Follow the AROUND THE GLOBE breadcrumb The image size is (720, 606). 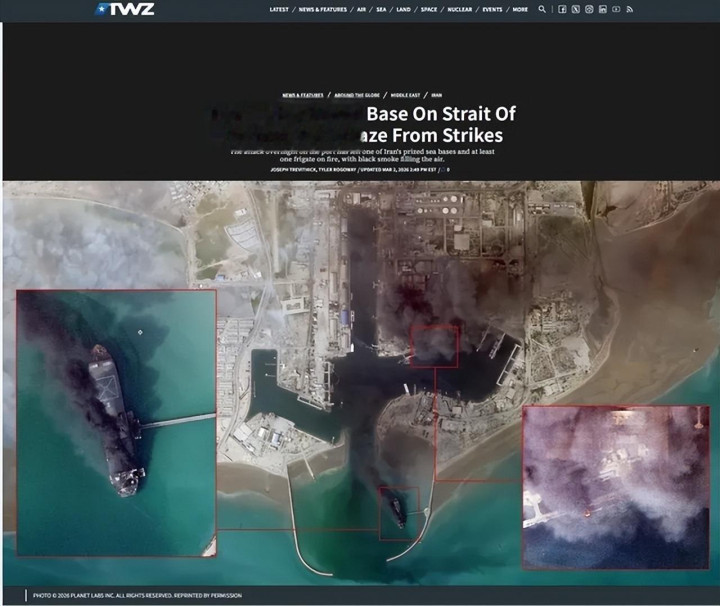click(x=357, y=95)
